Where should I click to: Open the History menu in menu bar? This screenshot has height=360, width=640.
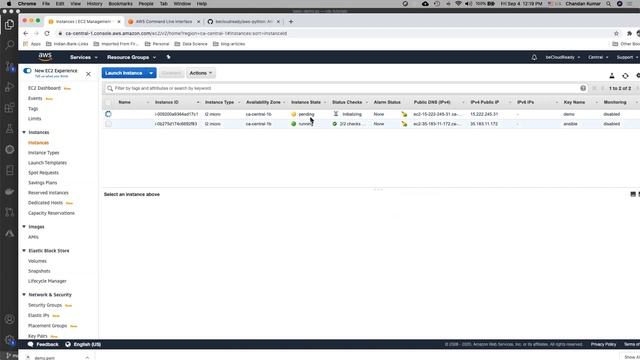[94, 4]
